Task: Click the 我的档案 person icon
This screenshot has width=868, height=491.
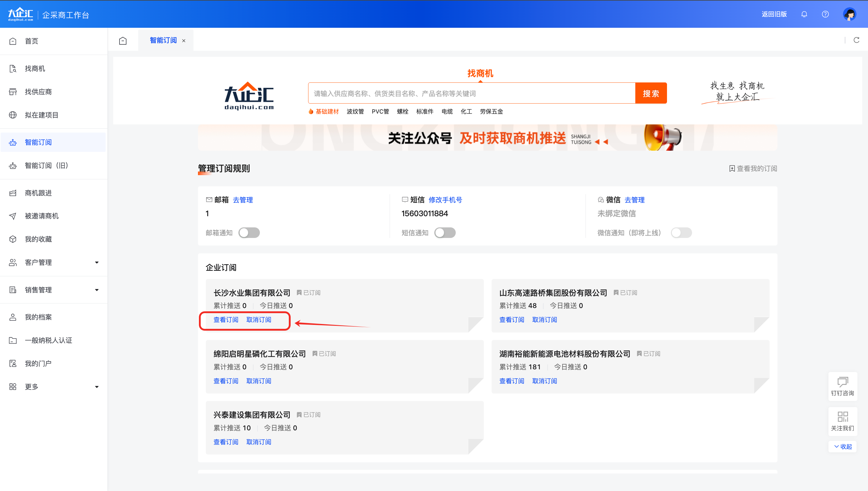Action: (13, 317)
